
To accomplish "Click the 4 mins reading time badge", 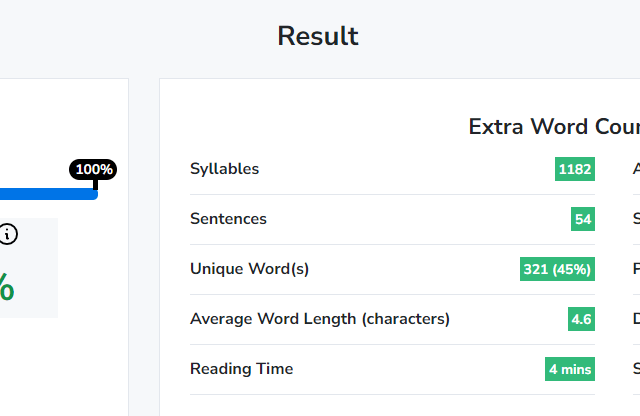I will [570, 370].
